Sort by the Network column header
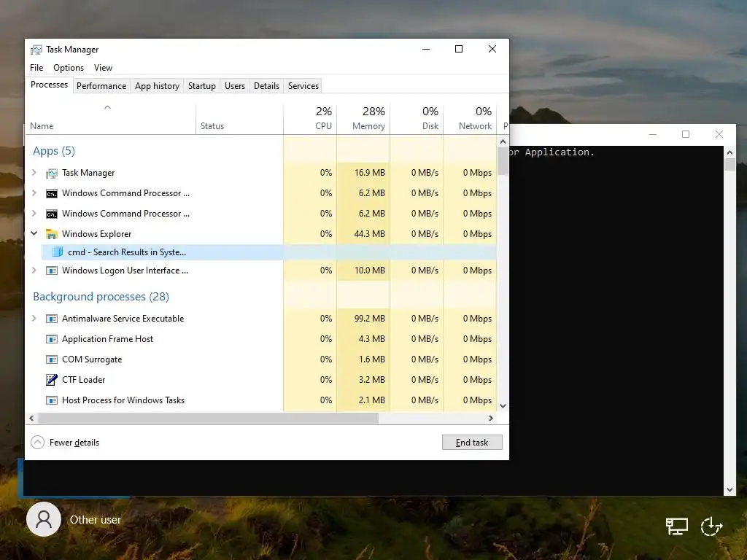Viewport: 747px width, 560px height. [471, 120]
